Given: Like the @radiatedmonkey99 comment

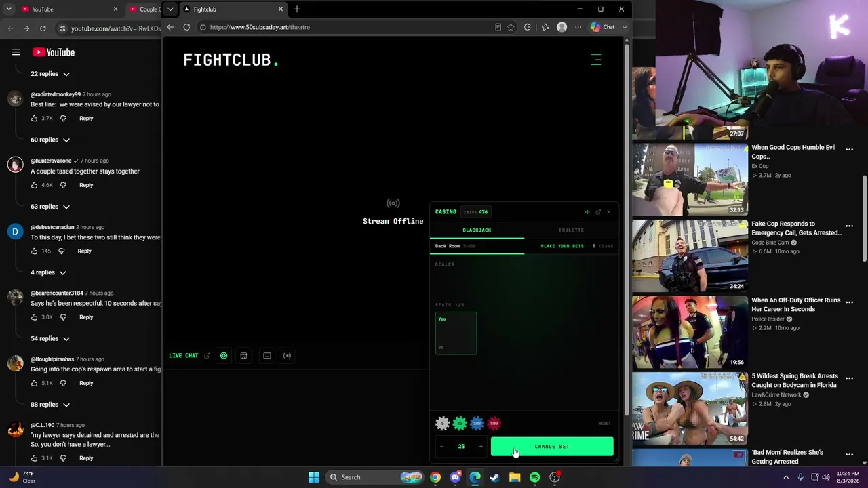Looking at the screenshot, I should tap(34, 119).
